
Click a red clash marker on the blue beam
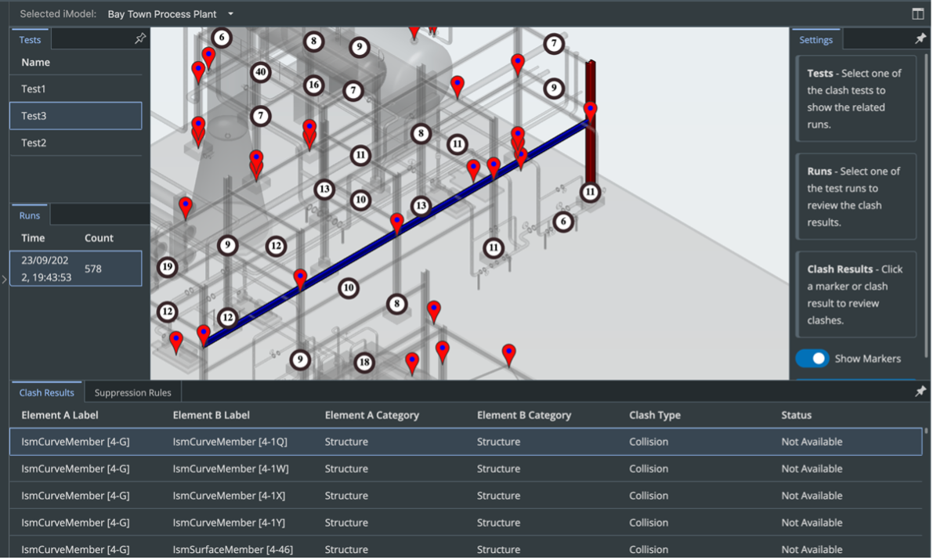(396, 221)
